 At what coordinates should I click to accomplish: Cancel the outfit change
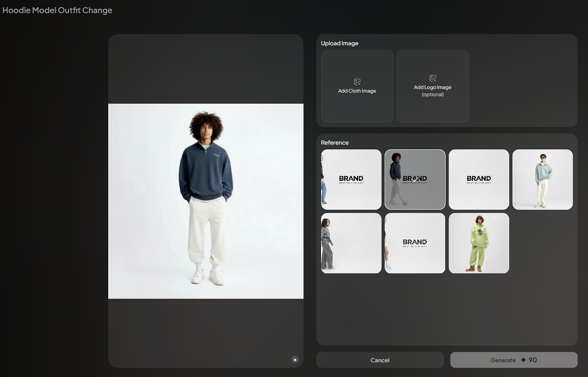point(380,360)
